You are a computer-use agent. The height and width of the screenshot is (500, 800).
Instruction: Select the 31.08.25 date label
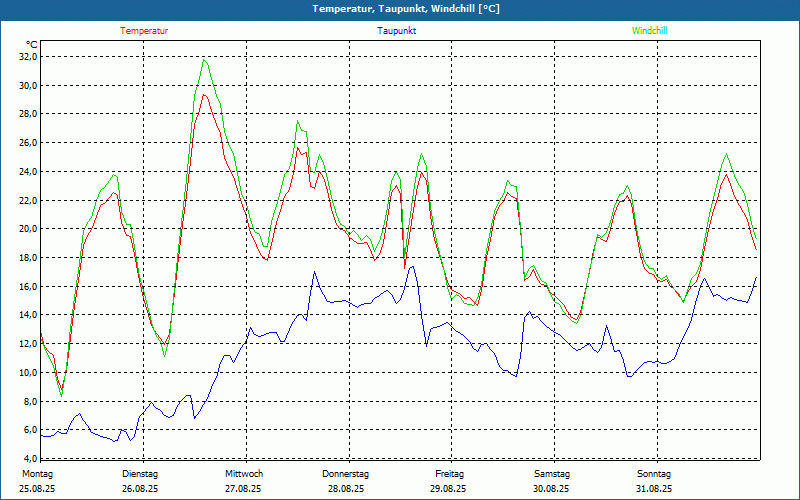pyautogui.click(x=654, y=489)
